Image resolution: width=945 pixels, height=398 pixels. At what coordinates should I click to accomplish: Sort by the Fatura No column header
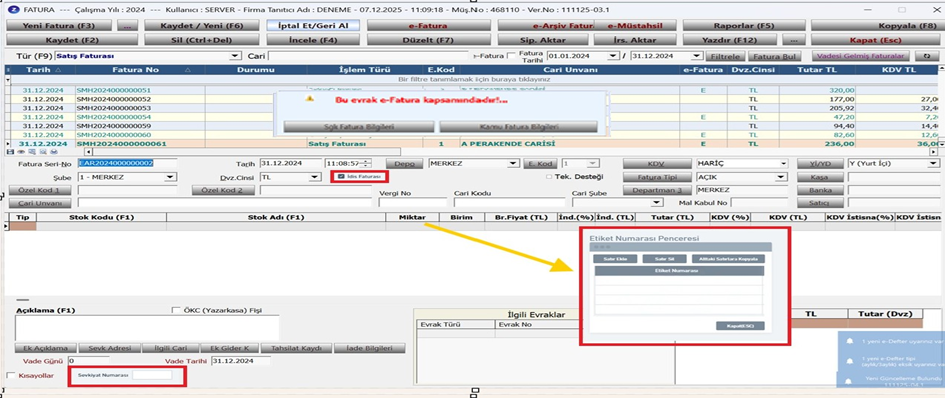pyautogui.click(x=139, y=70)
